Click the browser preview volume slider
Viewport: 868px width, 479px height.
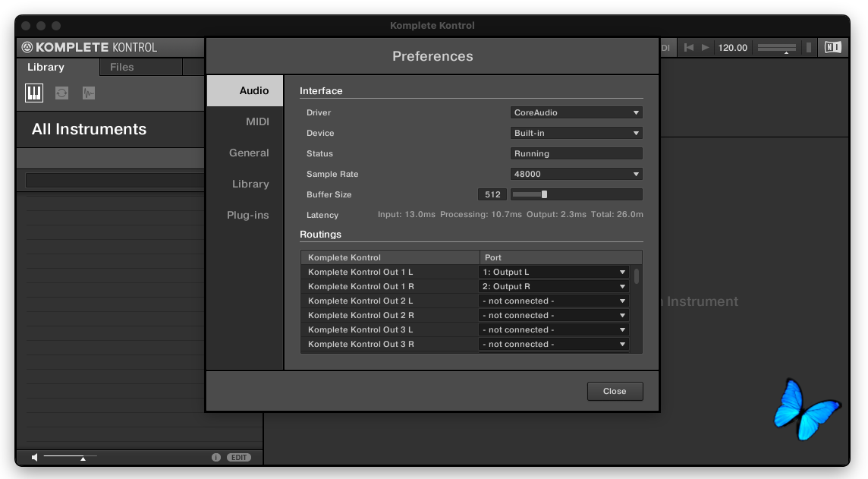click(x=71, y=456)
